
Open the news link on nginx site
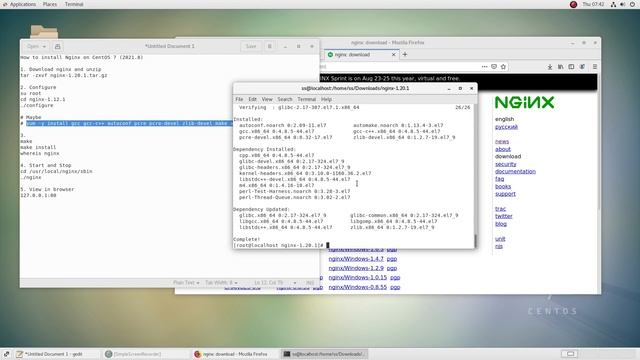click(x=502, y=142)
